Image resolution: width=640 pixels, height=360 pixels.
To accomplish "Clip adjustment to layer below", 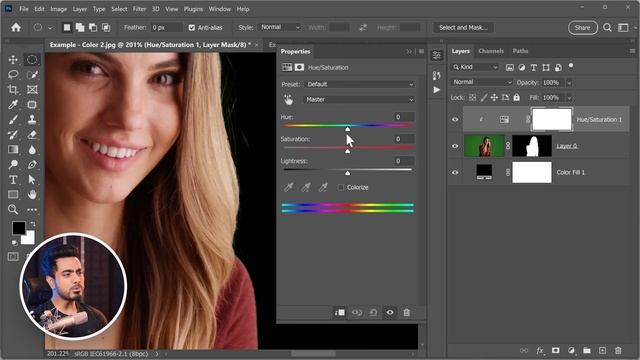I will 339,313.
